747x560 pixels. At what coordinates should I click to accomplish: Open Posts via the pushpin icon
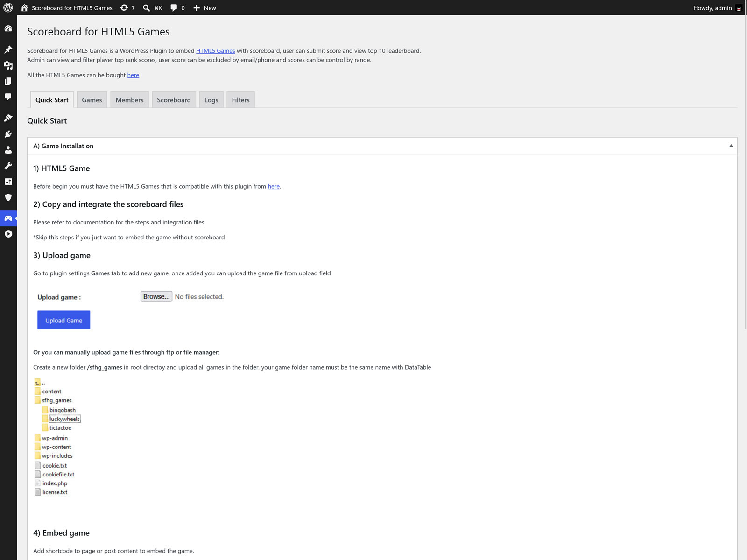pos(8,49)
